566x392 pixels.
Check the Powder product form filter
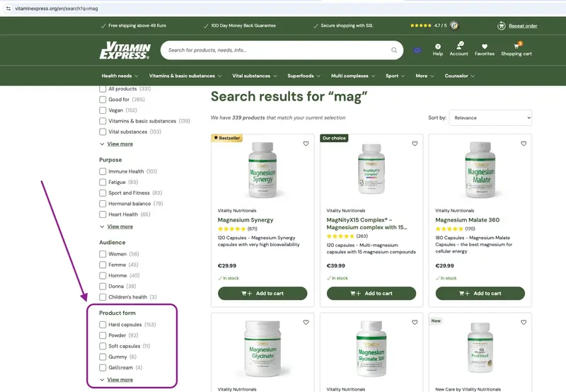pos(103,335)
